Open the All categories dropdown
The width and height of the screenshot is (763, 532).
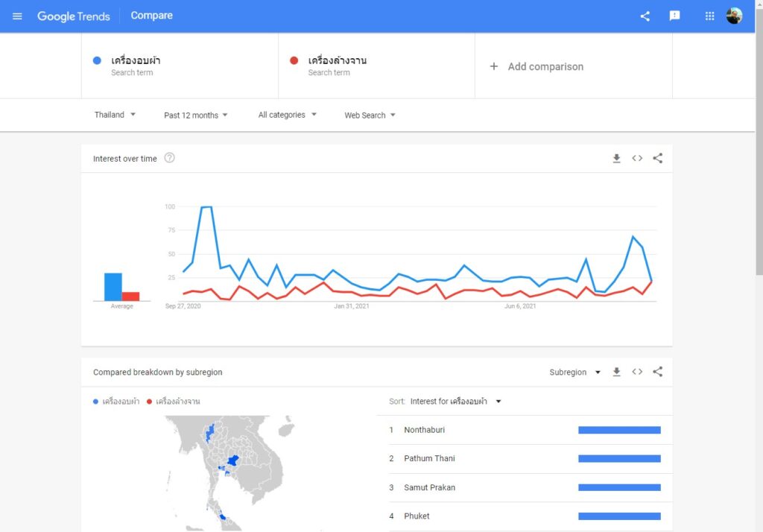[287, 115]
